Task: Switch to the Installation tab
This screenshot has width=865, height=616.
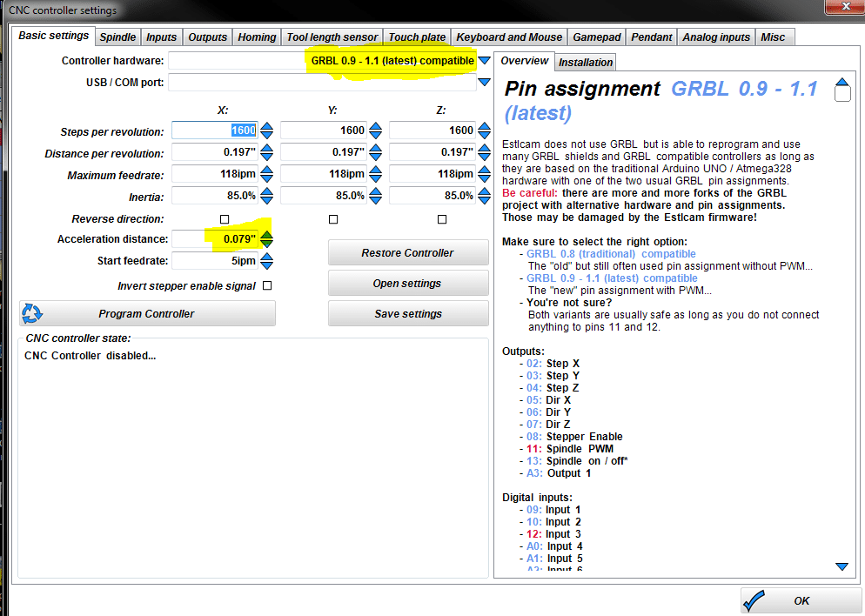Action: tap(586, 63)
